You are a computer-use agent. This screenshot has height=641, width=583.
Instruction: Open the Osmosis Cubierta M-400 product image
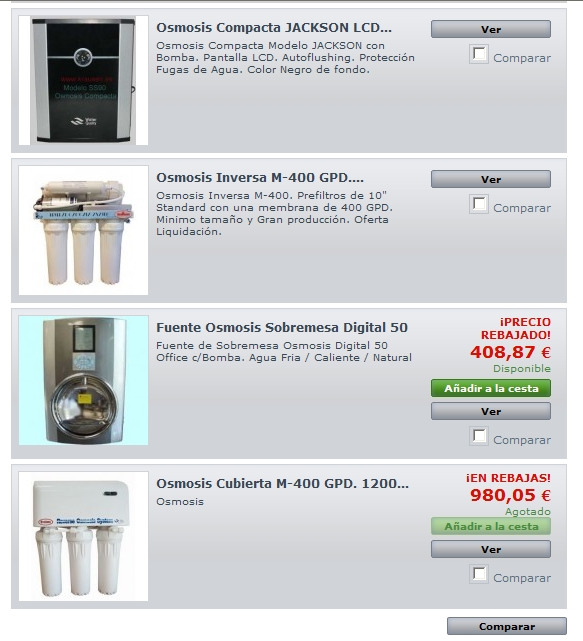83,536
